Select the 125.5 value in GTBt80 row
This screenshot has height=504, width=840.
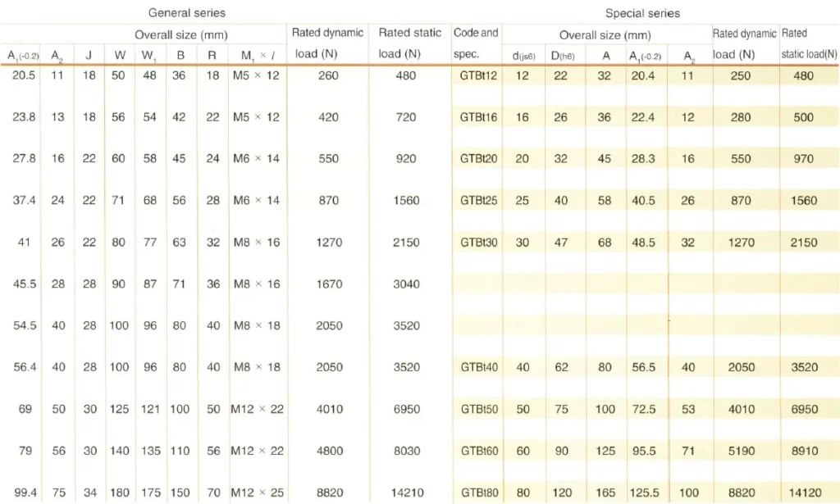click(x=644, y=493)
